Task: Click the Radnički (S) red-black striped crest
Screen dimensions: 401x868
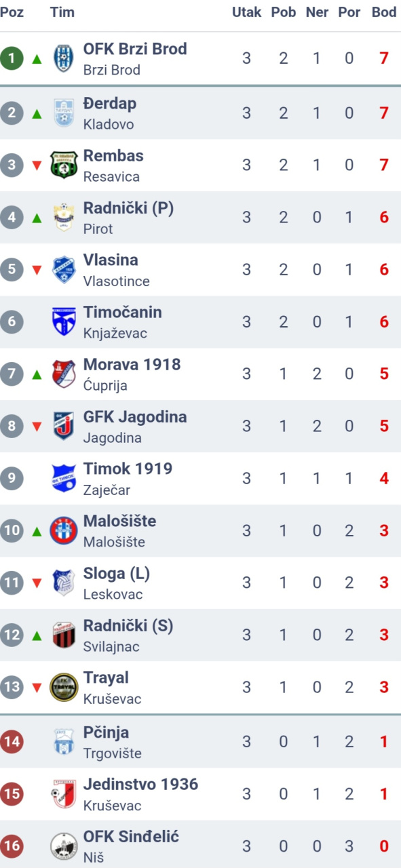Action: (64, 635)
